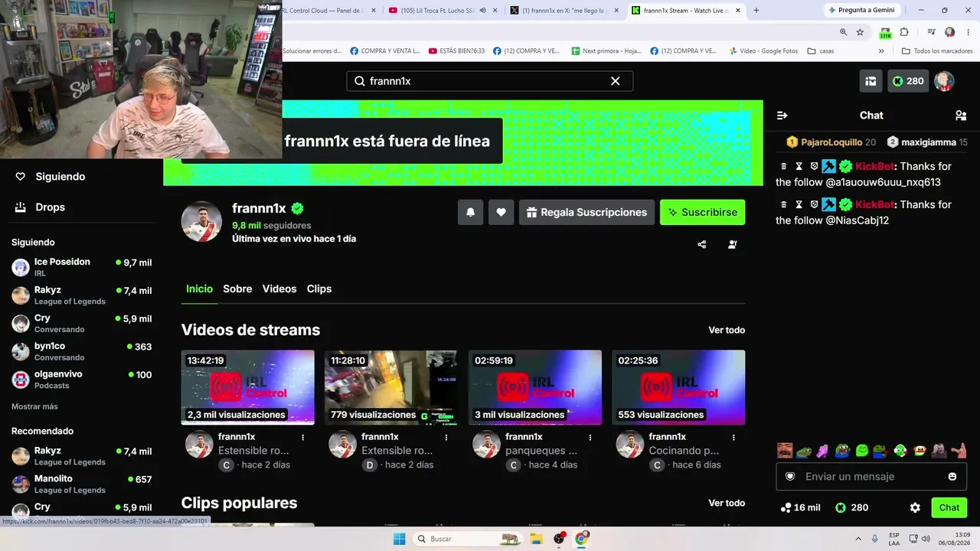Open the 11:28:10 stream video thumbnail
This screenshot has width=980, height=551.
tap(391, 387)
